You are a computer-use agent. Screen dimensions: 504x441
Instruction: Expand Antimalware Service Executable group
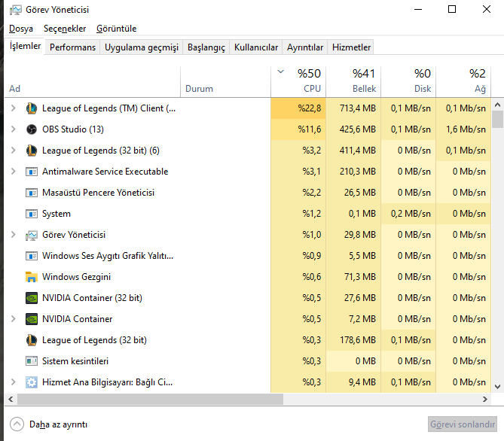pos(13,172)
